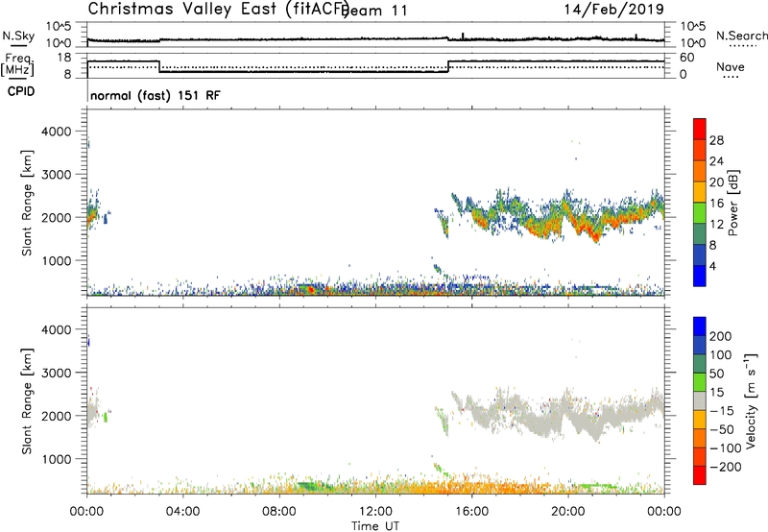Click the 'N.Sky' legend label
This screenshot has width=768, height=532.
point(18,36)
